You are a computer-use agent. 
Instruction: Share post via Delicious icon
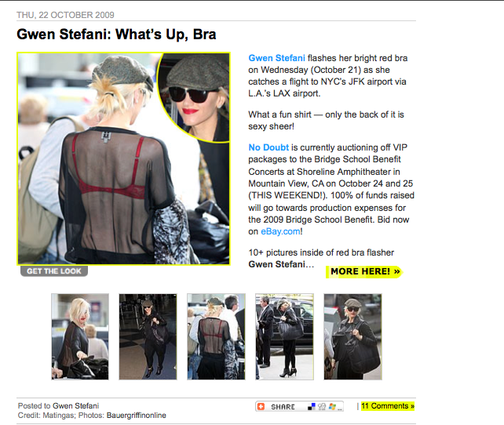[x=311, y=407]
